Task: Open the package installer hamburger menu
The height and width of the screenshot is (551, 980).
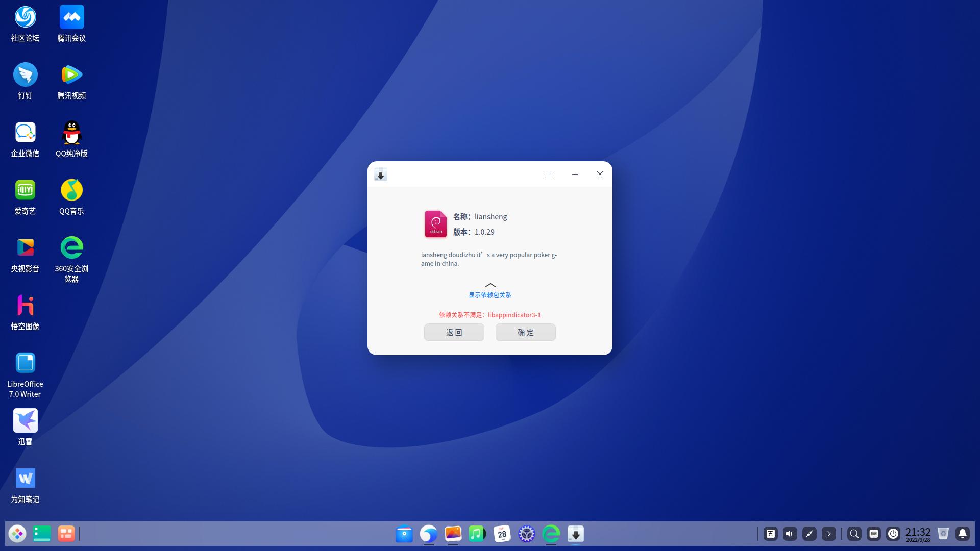Action: pyautogui.click(x=549, y=174)
